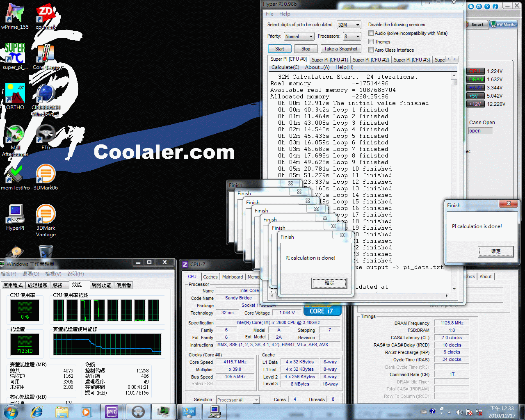Click Super PI log vertical scrollbar down arrow
This screenshot has height=420, width=525.
(454, 289)
